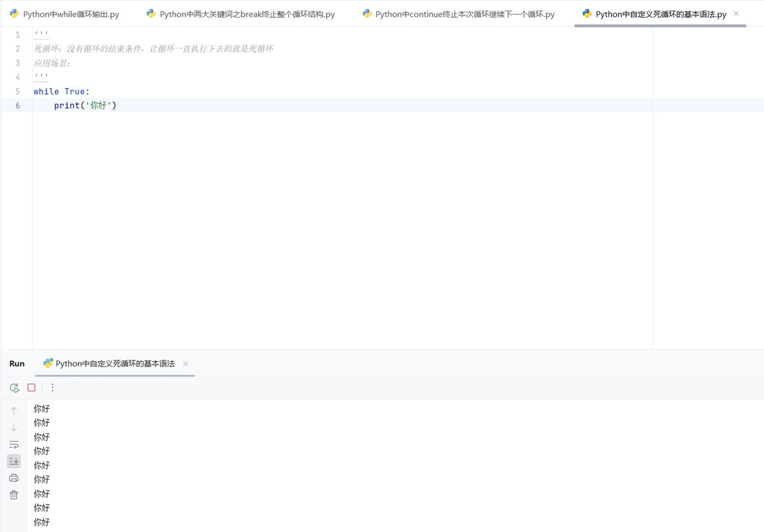The image size is (764, 532).
Task: Print the console output
Action: click(14, 478)
